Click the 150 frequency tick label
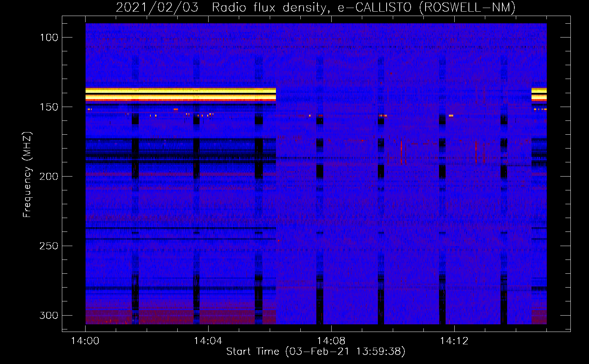The image size is (589, 364). 49,107
